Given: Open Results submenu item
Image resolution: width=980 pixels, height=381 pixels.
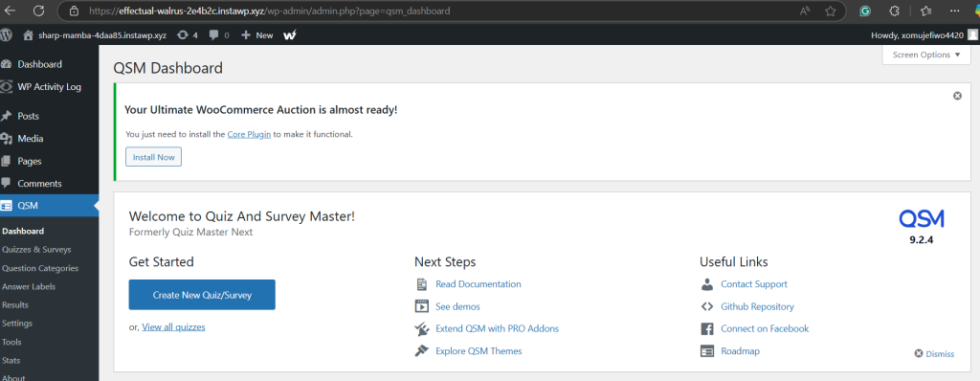Looking at the screenshot, I should point(15,304).
